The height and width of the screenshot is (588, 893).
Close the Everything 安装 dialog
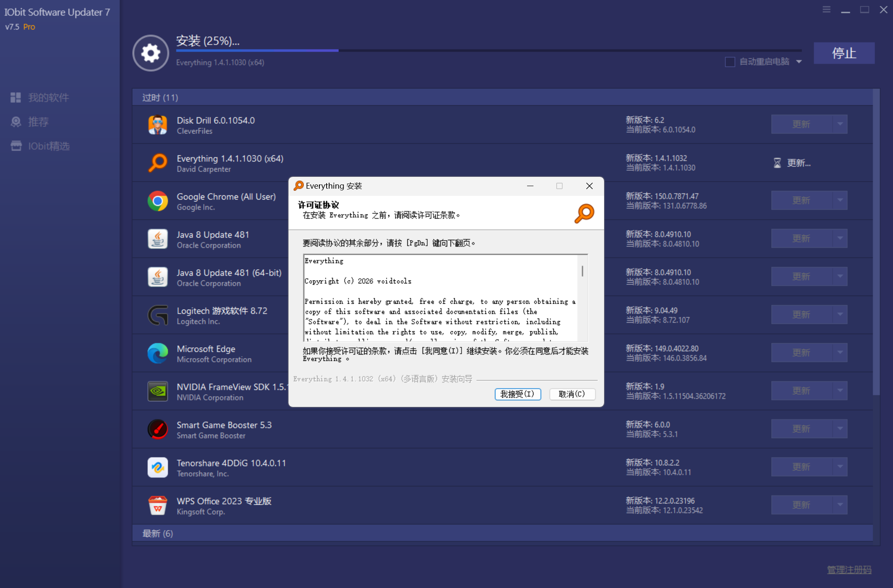(x=589, y=186)
